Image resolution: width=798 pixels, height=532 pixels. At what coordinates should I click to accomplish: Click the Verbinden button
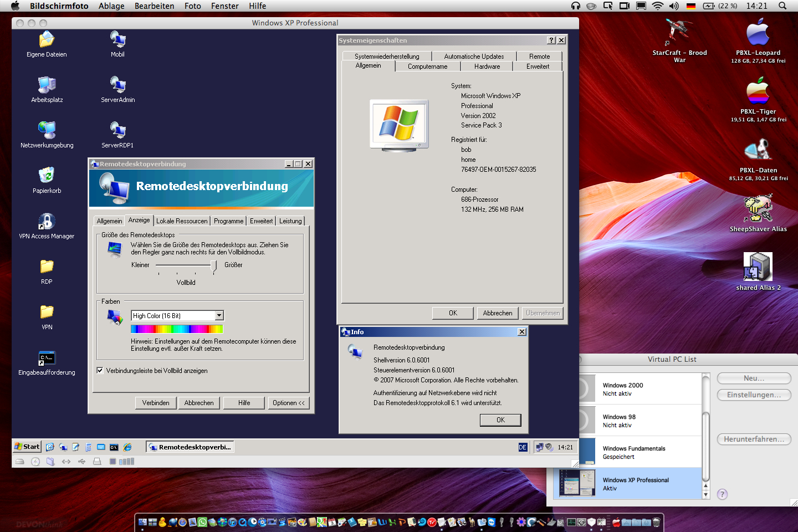[x=156, y=403]
